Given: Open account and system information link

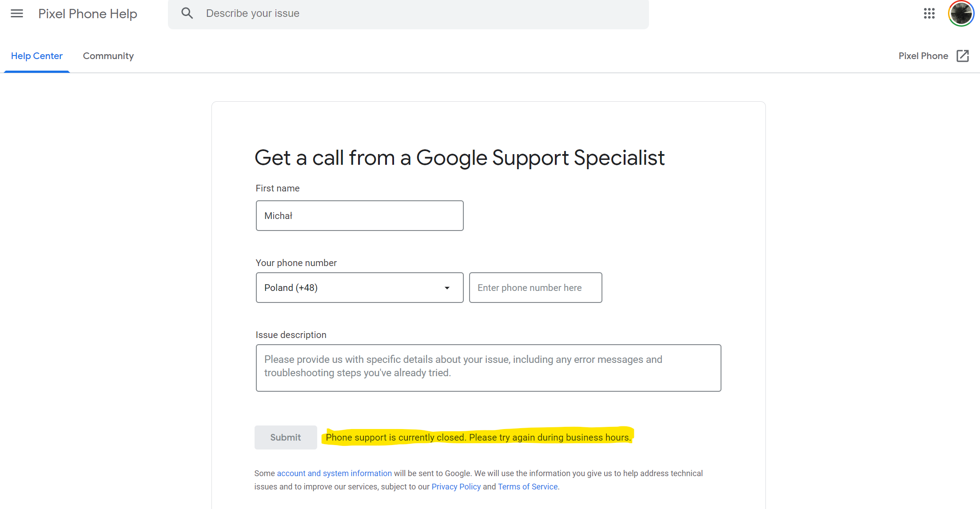Looking at the screenshot, I should (334, 473).
